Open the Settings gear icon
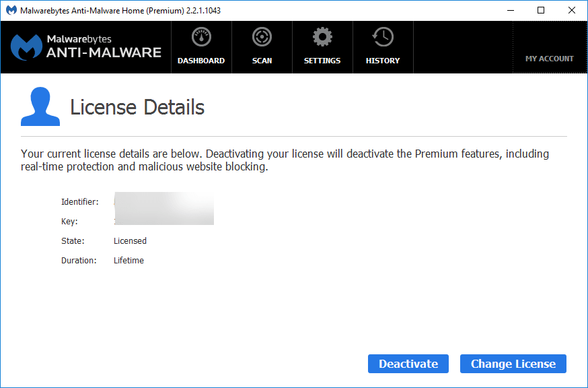 click(322, 37)
